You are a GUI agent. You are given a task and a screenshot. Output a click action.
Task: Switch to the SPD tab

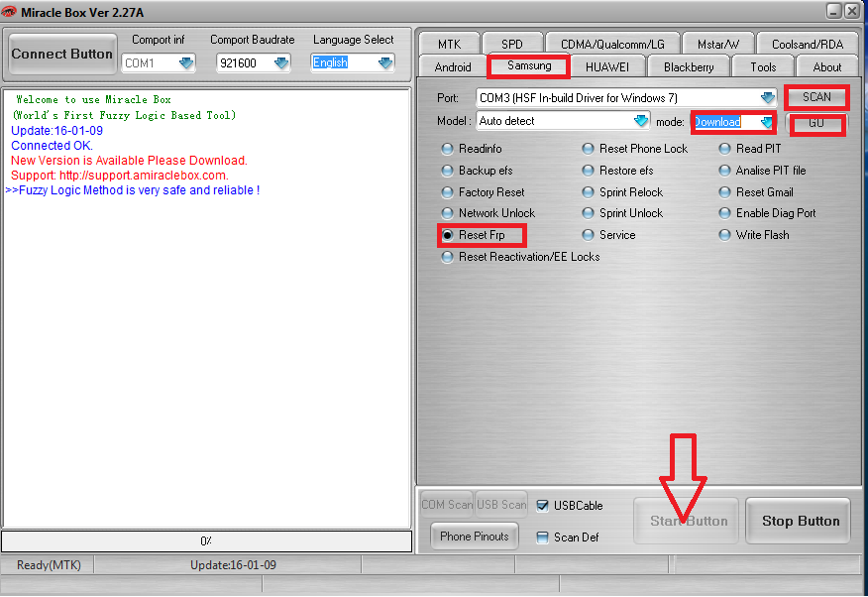pos(512,45)
